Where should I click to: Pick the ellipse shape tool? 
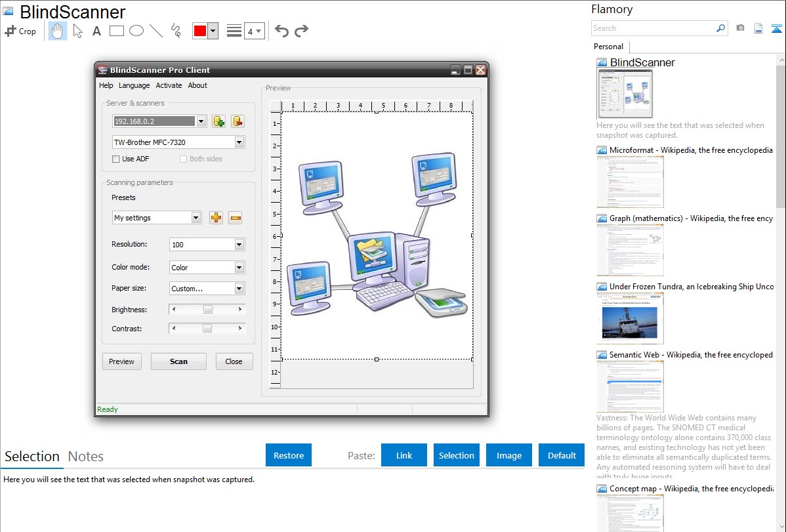point(136,31)
